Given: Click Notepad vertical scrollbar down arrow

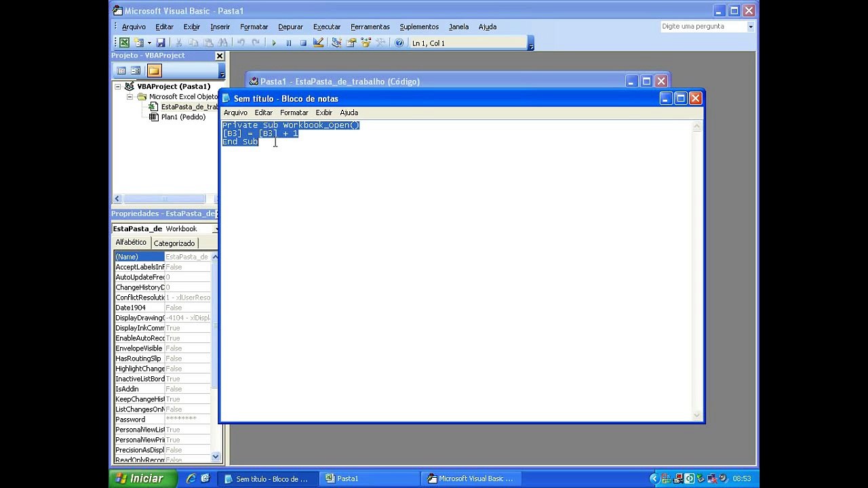Looking at the screenshot, I should tap(696, 415).
